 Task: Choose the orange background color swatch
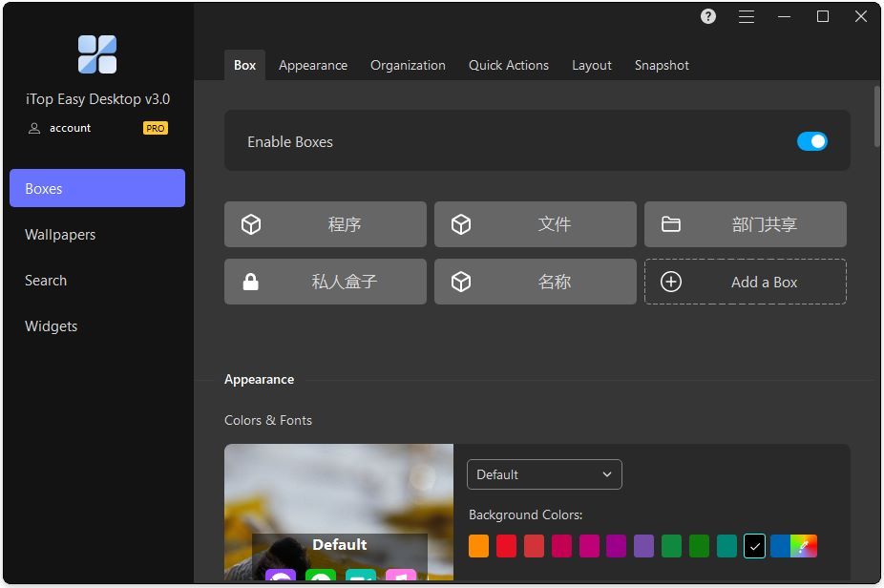(x=479, y=546)
